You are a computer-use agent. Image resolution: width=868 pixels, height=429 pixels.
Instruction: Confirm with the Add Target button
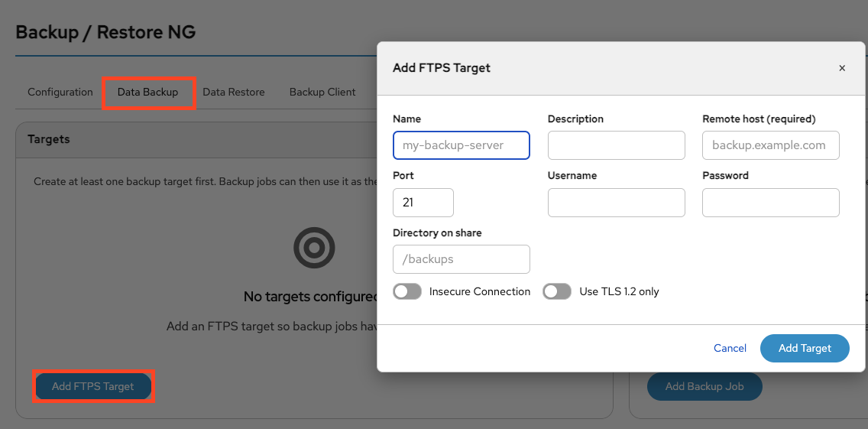click(805, 348)
